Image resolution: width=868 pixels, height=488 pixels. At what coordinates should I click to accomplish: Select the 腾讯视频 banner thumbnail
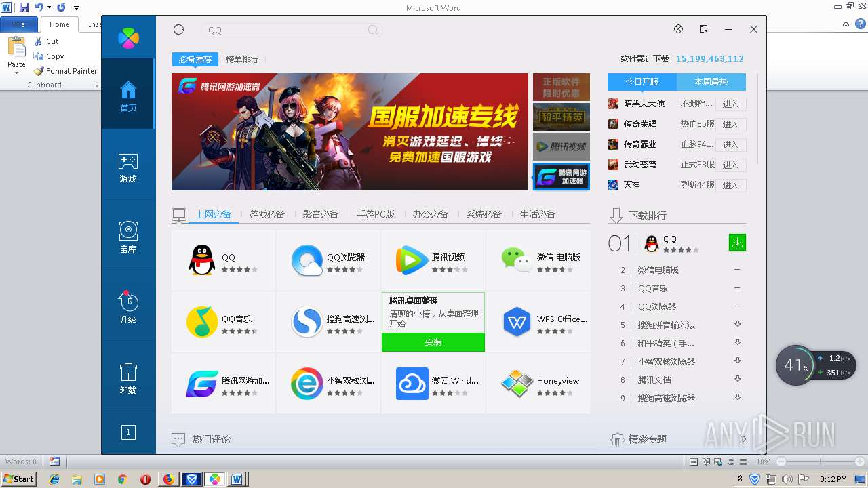click(561, 146)
